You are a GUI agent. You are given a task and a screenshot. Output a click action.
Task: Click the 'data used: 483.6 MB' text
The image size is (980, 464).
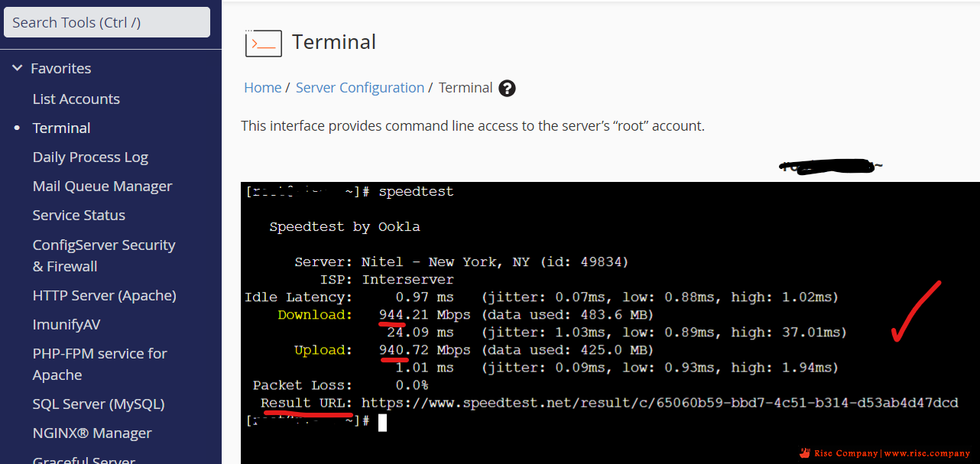pos(568,314)
